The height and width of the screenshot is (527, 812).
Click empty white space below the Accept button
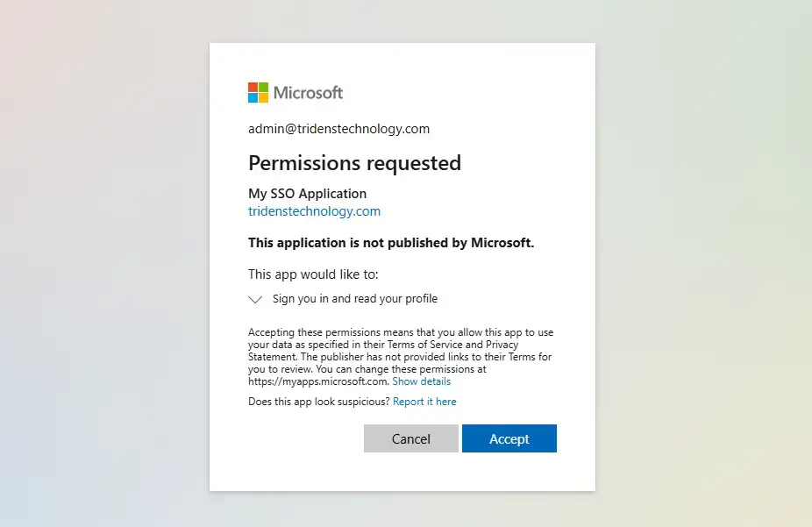pos(509,472)
